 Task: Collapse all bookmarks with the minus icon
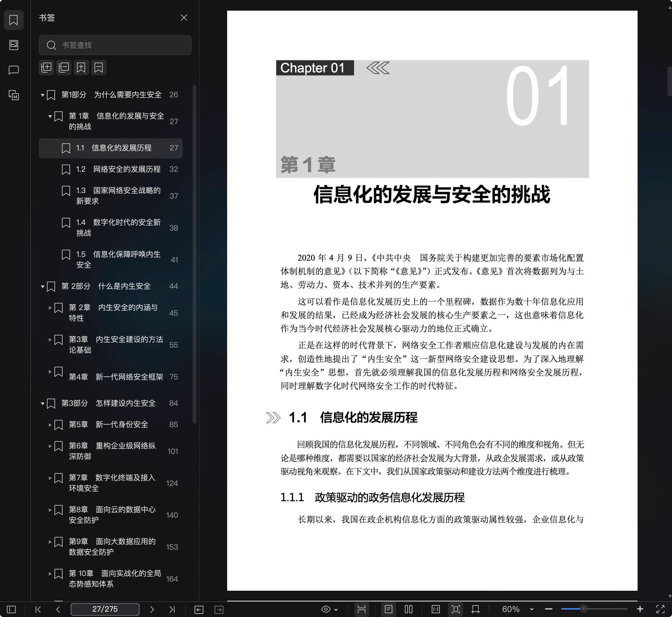[64, 68]
